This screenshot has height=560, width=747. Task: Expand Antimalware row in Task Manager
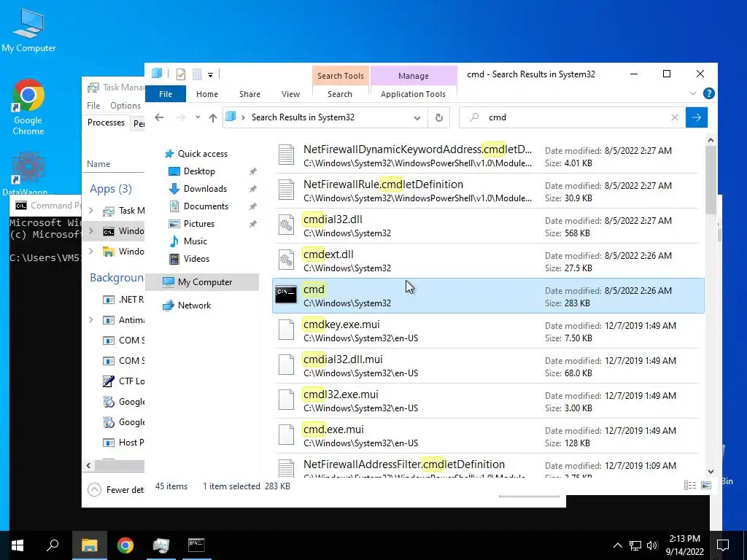pos(91,320)
